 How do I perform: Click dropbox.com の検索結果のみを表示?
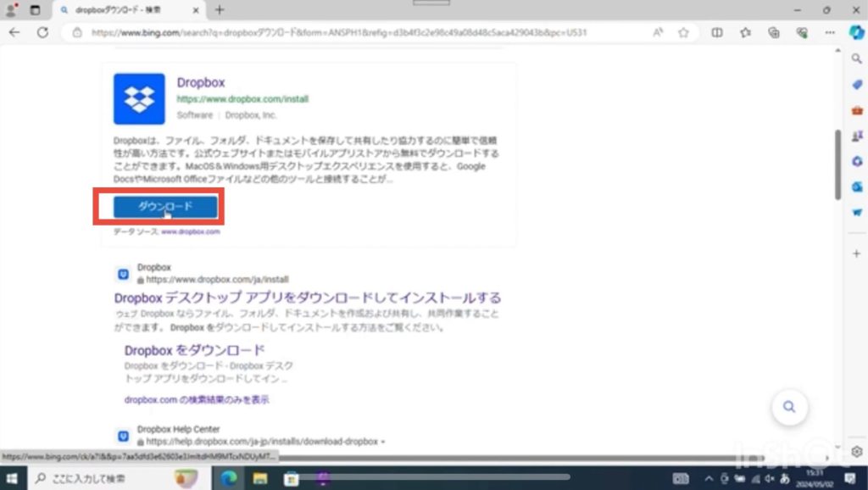[197, 399]
